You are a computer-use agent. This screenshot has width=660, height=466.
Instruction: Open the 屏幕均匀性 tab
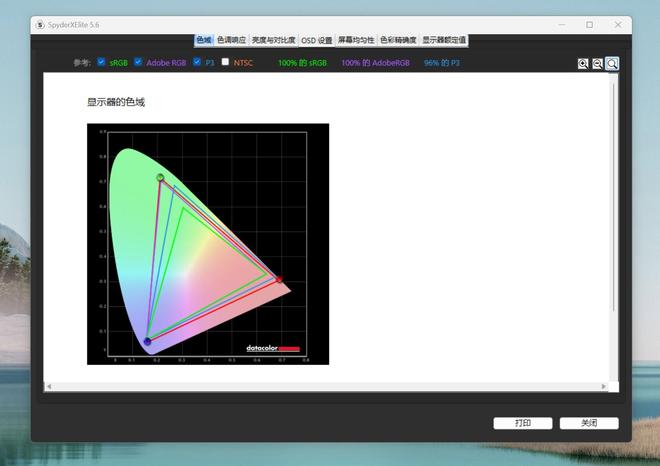(356, 40)
